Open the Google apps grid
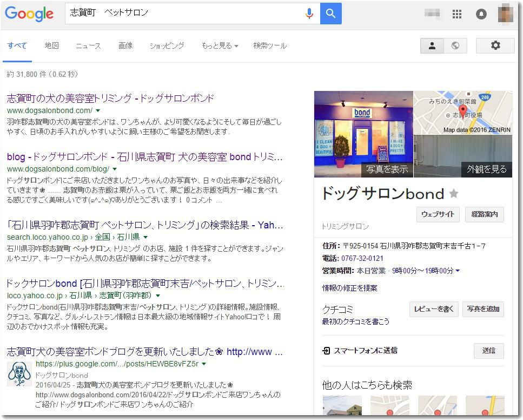 [456, 14]
